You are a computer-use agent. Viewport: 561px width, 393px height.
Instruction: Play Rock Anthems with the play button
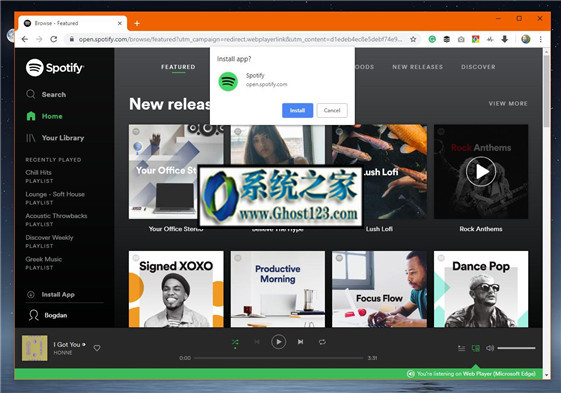click(481, 172)
